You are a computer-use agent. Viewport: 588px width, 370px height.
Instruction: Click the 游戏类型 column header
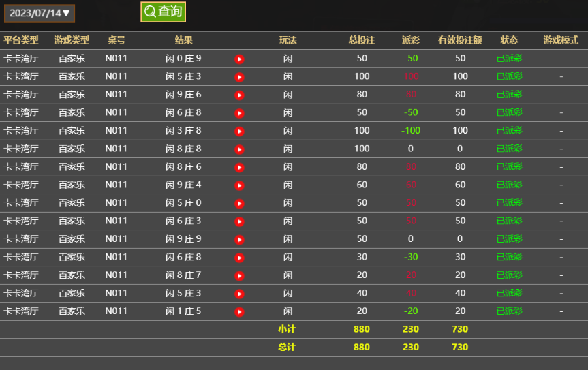click(72, 40)
